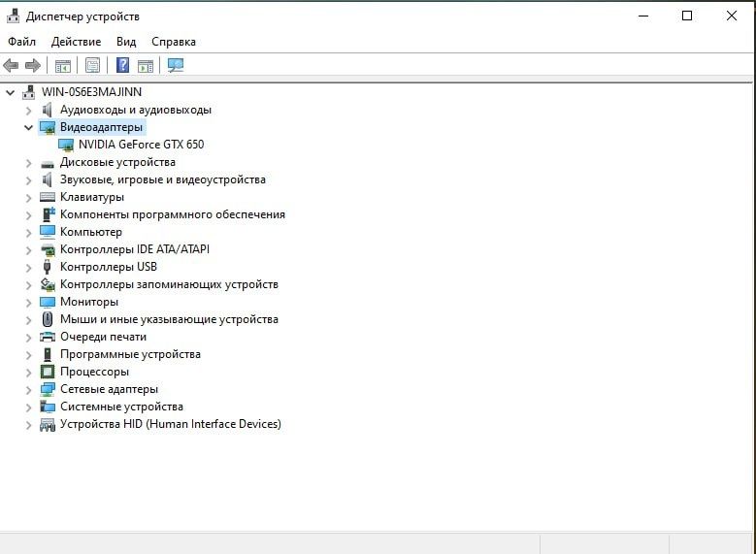Toggle the action pane toolbar icon
Image resolution: width=756 pixels, height=554 pixels.
point(146,65)
